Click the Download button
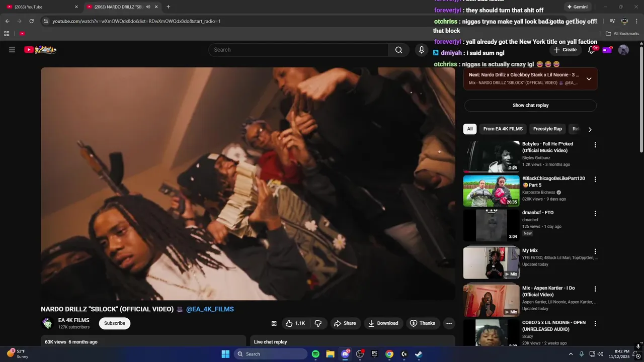 coord(383,323)
